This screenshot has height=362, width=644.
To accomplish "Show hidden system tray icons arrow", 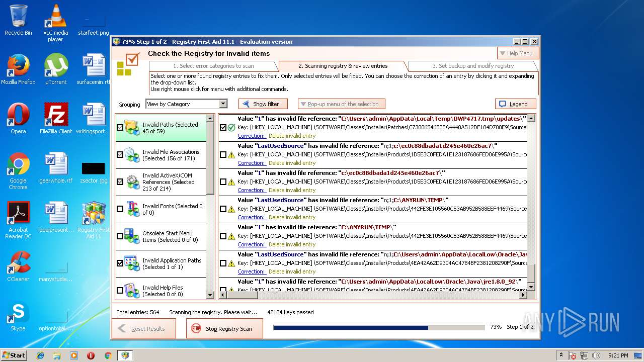I will pos(561,355).
